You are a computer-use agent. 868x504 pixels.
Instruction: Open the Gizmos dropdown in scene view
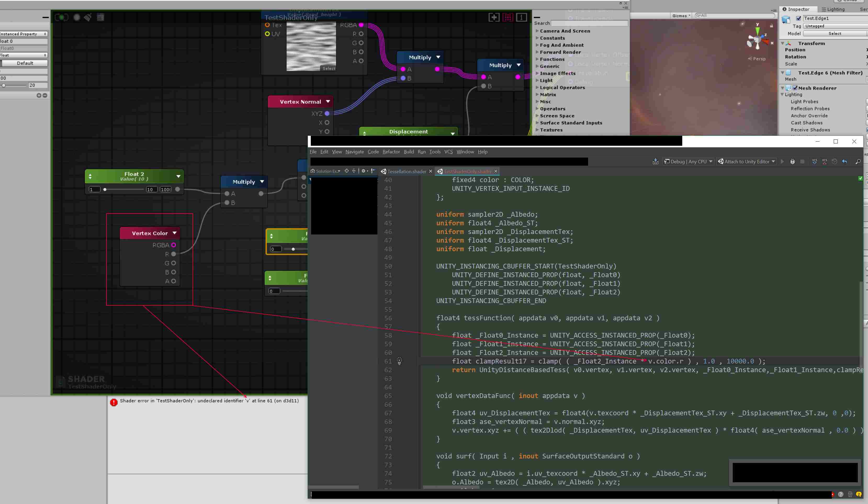(x=681, y=15)
